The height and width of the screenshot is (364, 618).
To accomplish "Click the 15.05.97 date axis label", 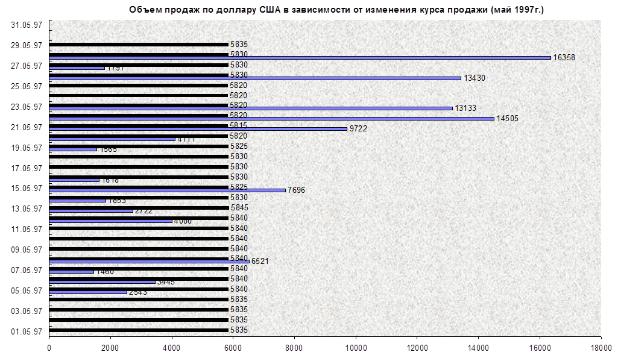I will pyautogui.click(x=27, y=187).
